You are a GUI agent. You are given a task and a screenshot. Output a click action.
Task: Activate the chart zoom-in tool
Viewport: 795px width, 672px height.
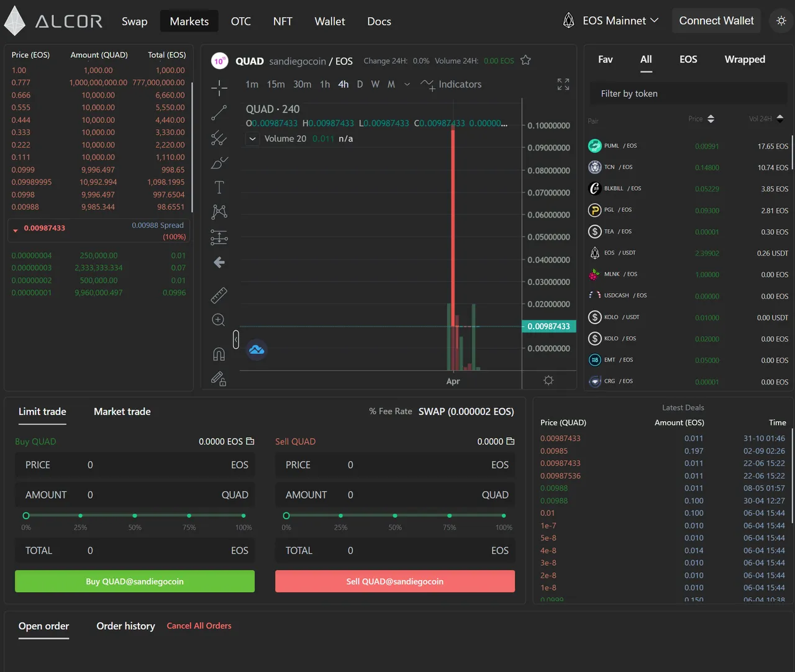(x=219, y=320)
